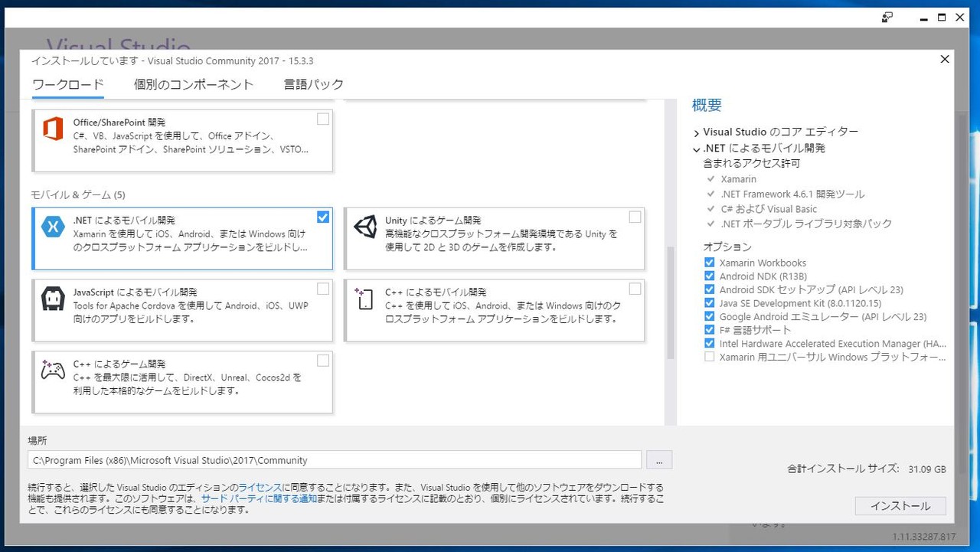Image resolution: width=980 pixels, height=552 pixels.
Task: Select the C++ によるモバイル開発 workload card
Action: (x=495, y=310)
